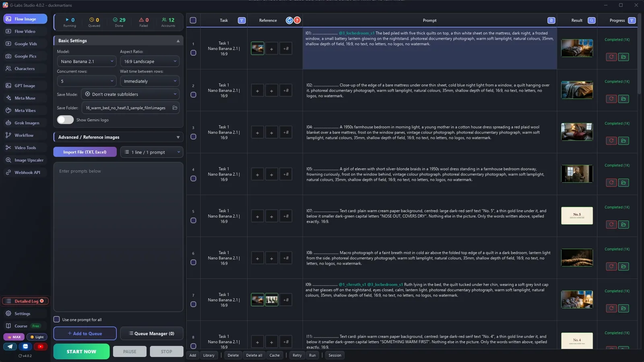Check the select-all box in table header
The image size is (644, 362).
pos(193,21)
